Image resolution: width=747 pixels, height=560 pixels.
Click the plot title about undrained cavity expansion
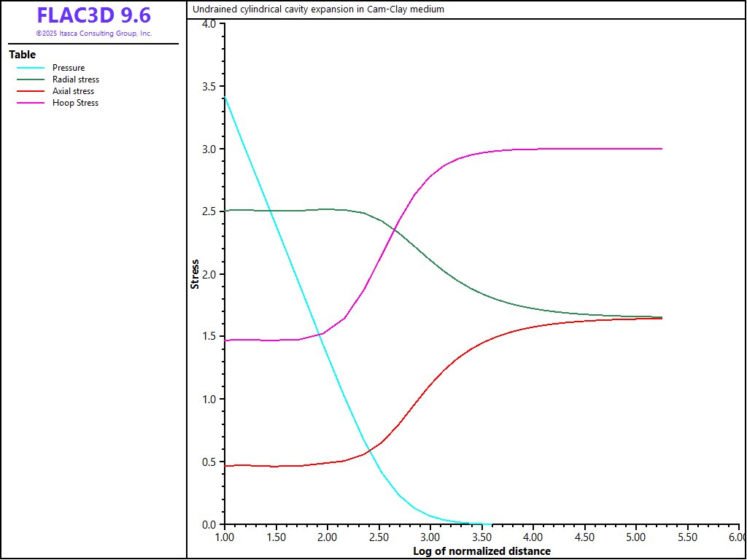318,9
